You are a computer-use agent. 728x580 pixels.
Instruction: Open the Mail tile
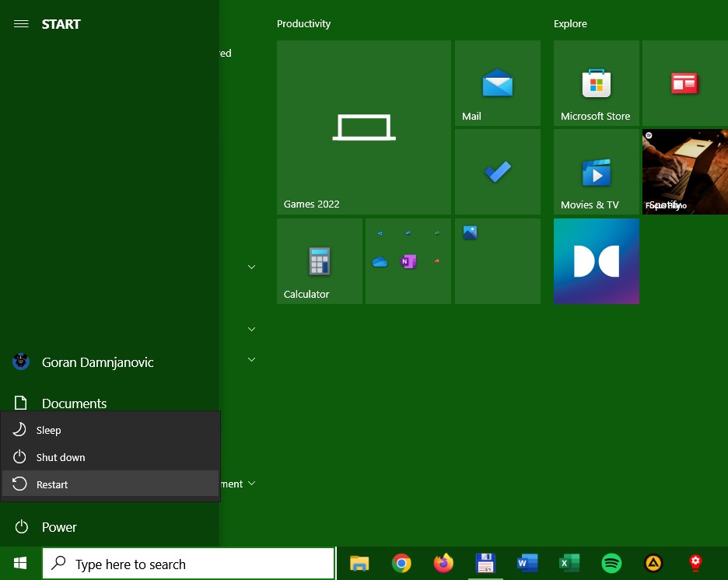click(x=498, y=83)
